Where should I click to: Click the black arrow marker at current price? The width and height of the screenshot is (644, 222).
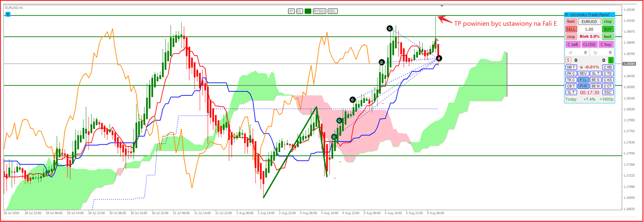(x=439, y=58)
